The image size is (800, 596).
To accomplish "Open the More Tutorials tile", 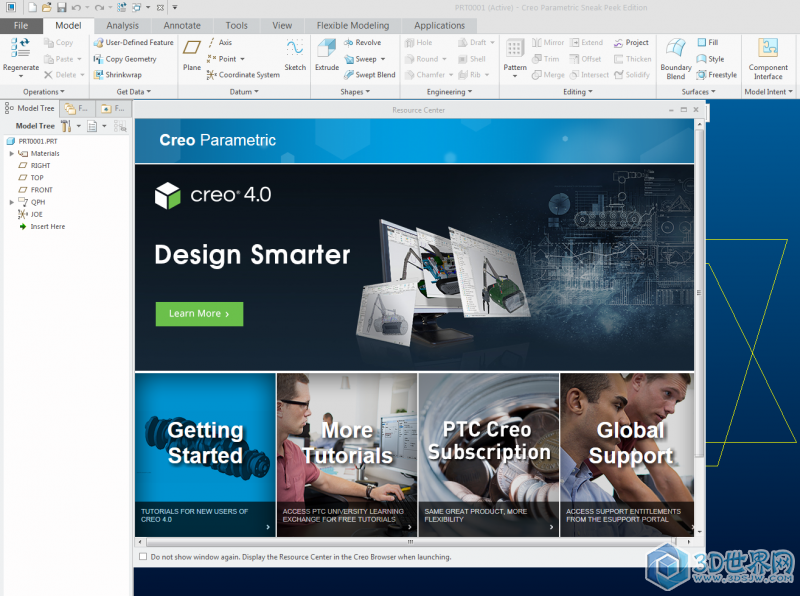I will pos(347,455).
